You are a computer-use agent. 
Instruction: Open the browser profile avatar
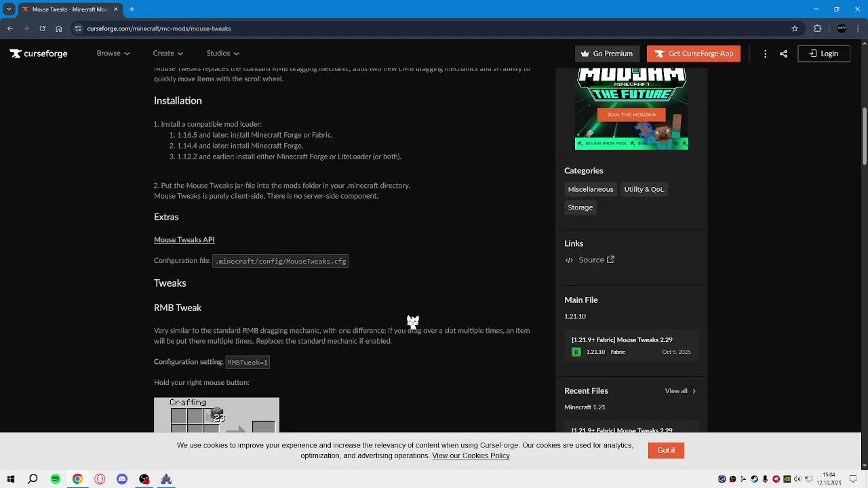842,28
